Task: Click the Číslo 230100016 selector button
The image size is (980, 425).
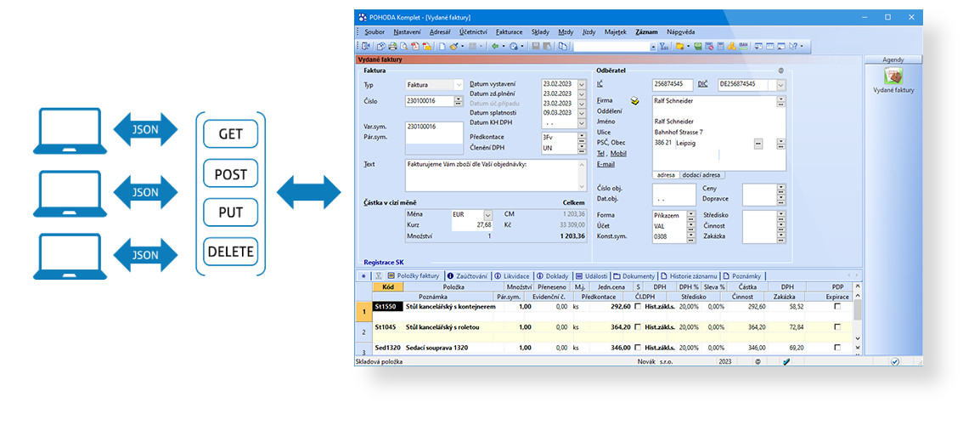Action: coord(458,101)
